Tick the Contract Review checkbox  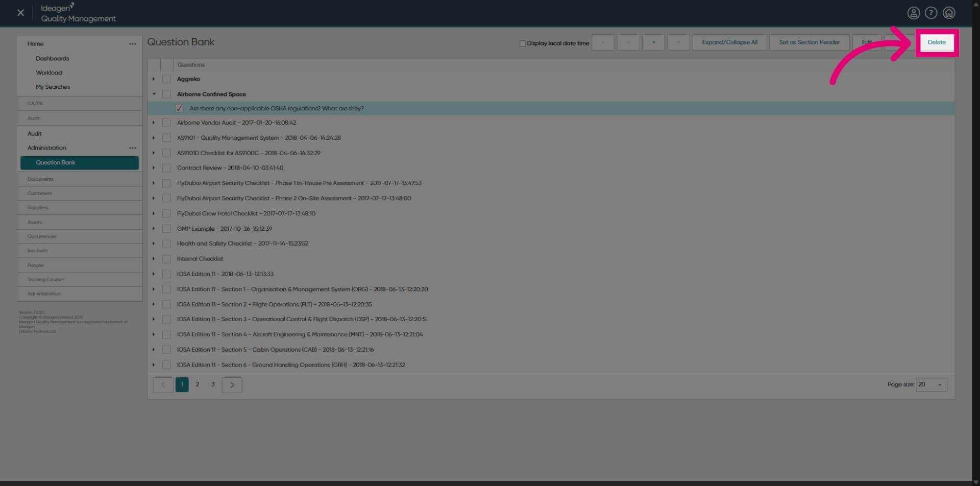[166, 168]
